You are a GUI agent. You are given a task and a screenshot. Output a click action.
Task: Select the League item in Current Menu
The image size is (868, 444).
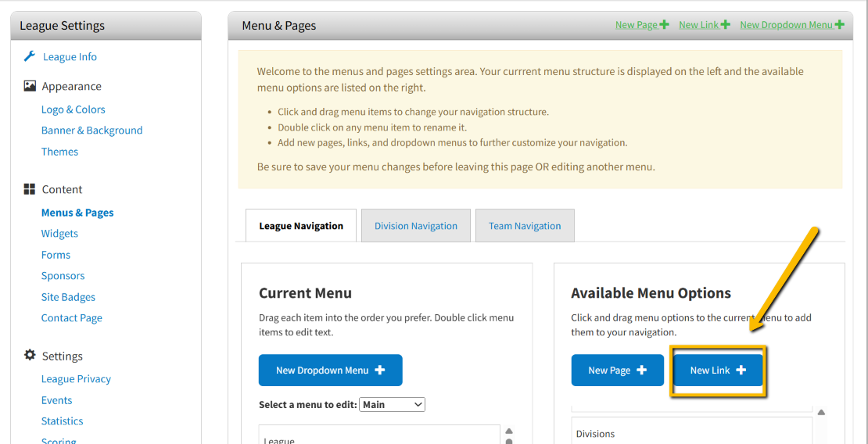[379, 436]
